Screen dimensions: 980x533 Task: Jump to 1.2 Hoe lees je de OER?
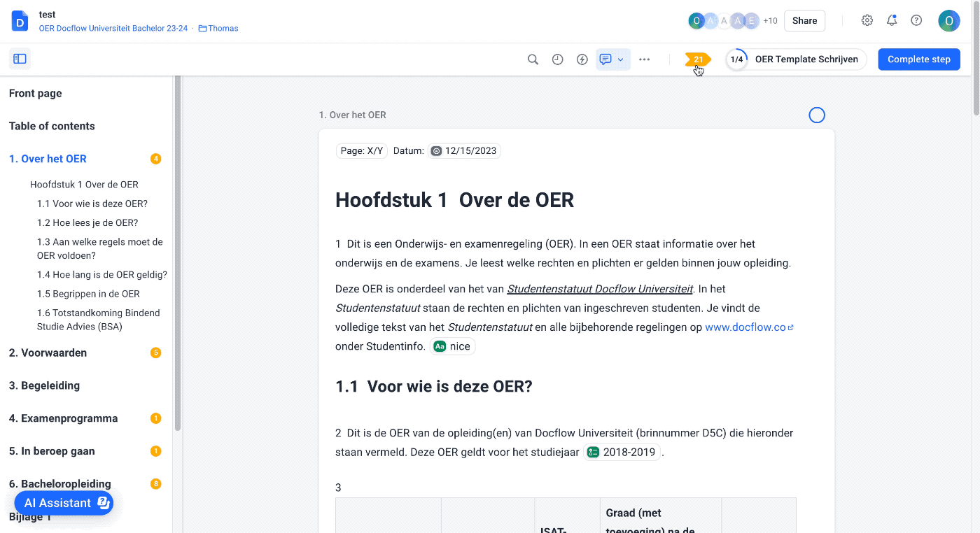87,222
